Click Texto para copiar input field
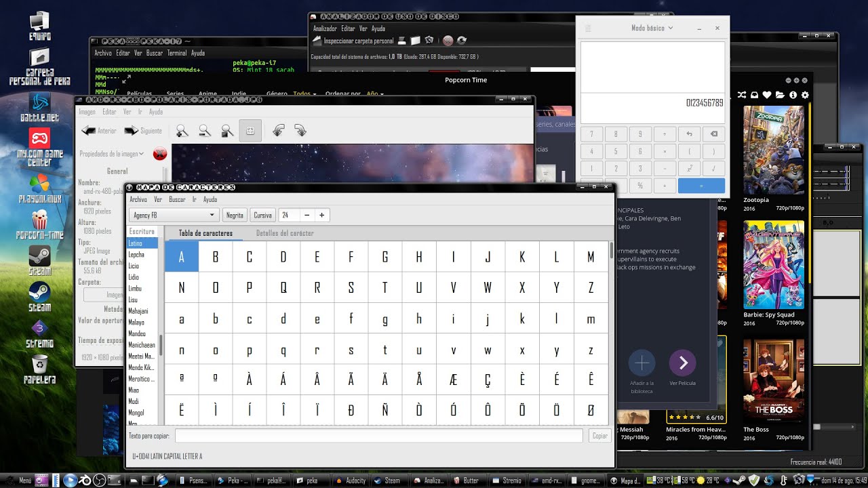Image resolution: width=868 pixels, height=488 pixels. 378,436
